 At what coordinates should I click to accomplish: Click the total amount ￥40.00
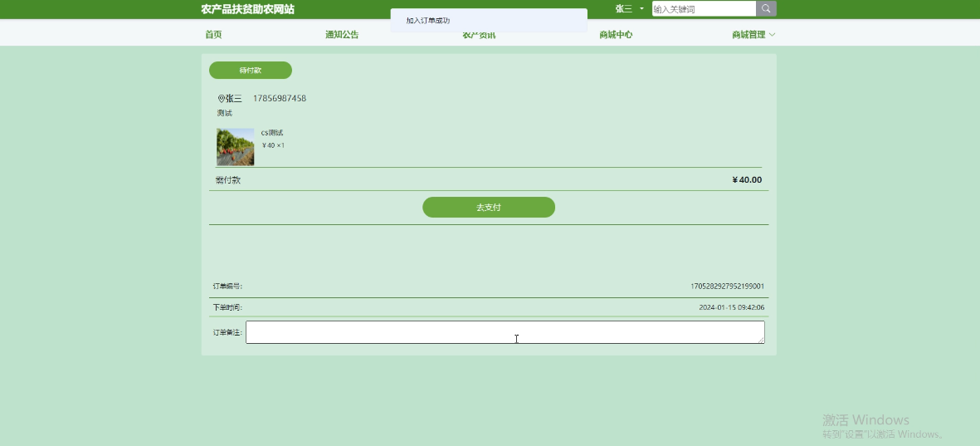[747, 180]
